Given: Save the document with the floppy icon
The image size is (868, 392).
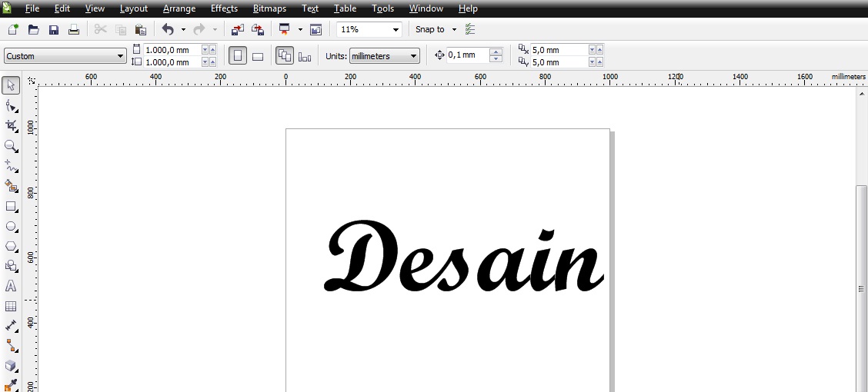Looking at the screenshot, I should 54,29.
